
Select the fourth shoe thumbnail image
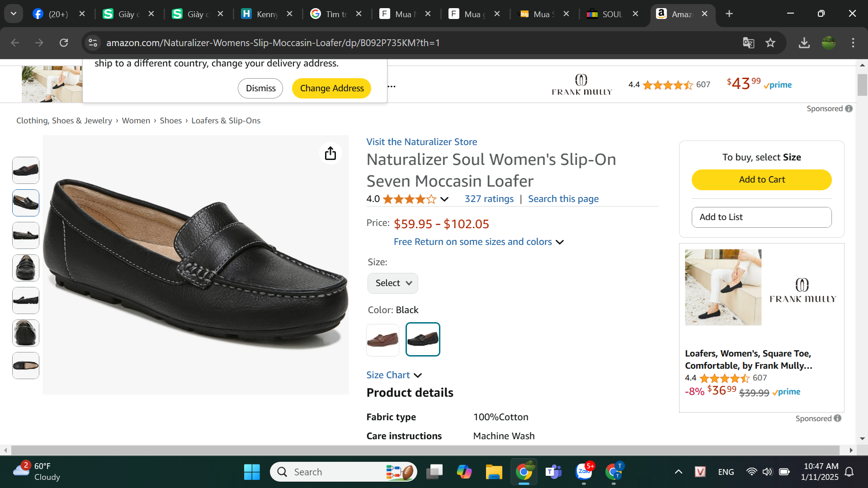click(x=26, y=268)
